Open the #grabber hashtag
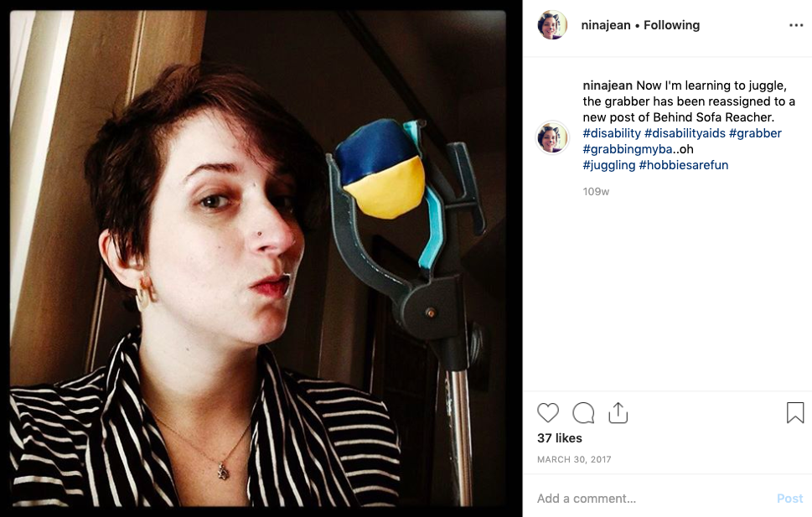Viewport: 812px width, 517px height. click(x=755, y=133)
